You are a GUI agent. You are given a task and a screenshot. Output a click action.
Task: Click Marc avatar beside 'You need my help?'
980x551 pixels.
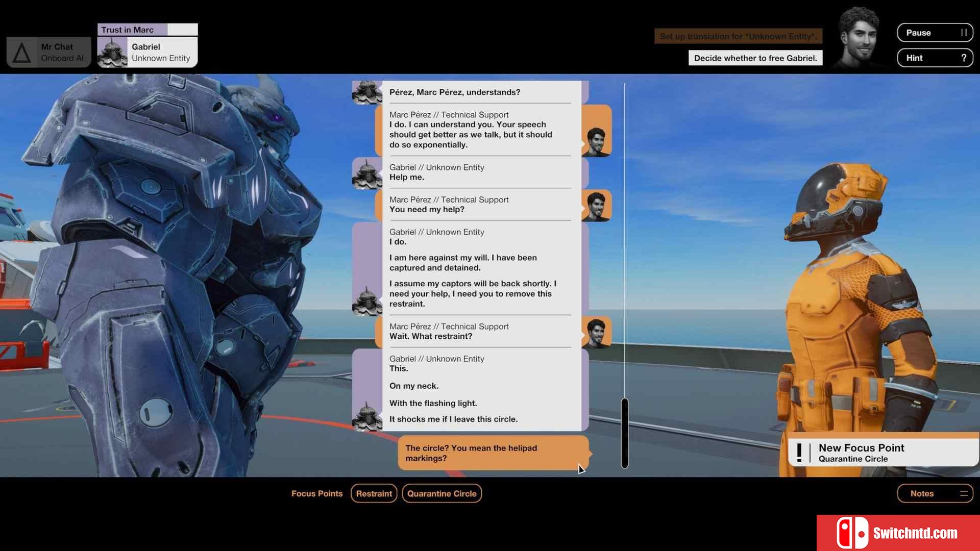click(x=596, y=206)
